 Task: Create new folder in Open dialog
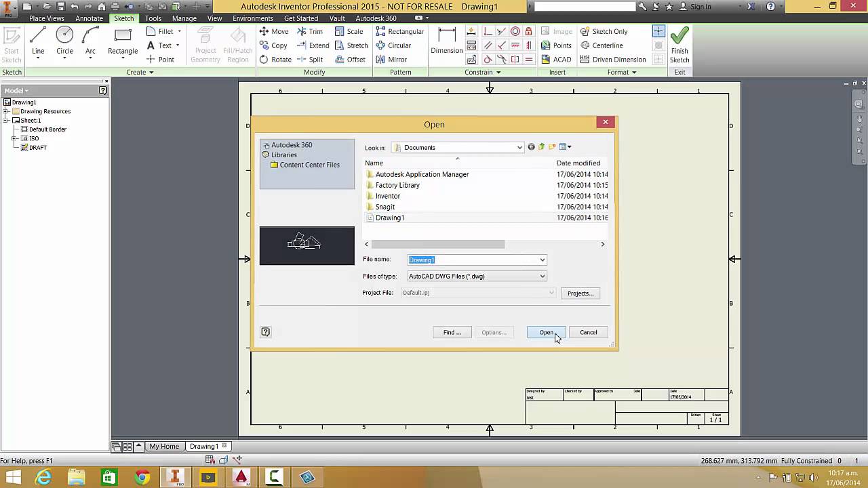pyautogui.click(x=552, y=147)
